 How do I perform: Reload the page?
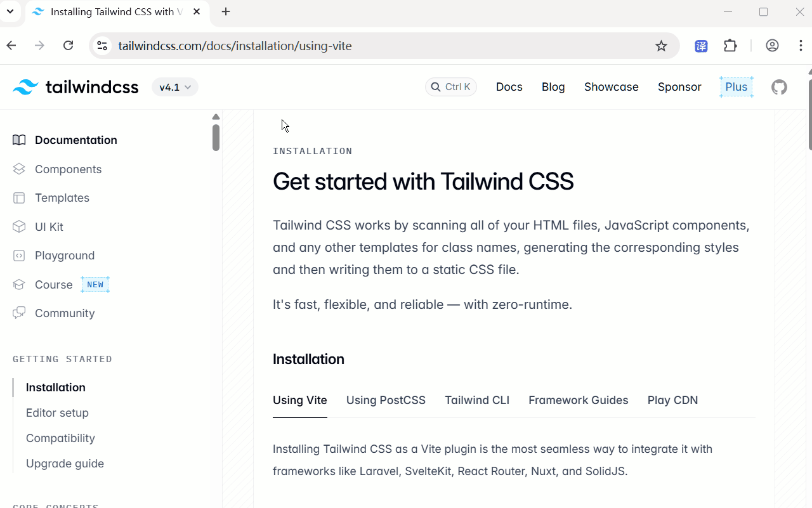(x=69, y=46)
